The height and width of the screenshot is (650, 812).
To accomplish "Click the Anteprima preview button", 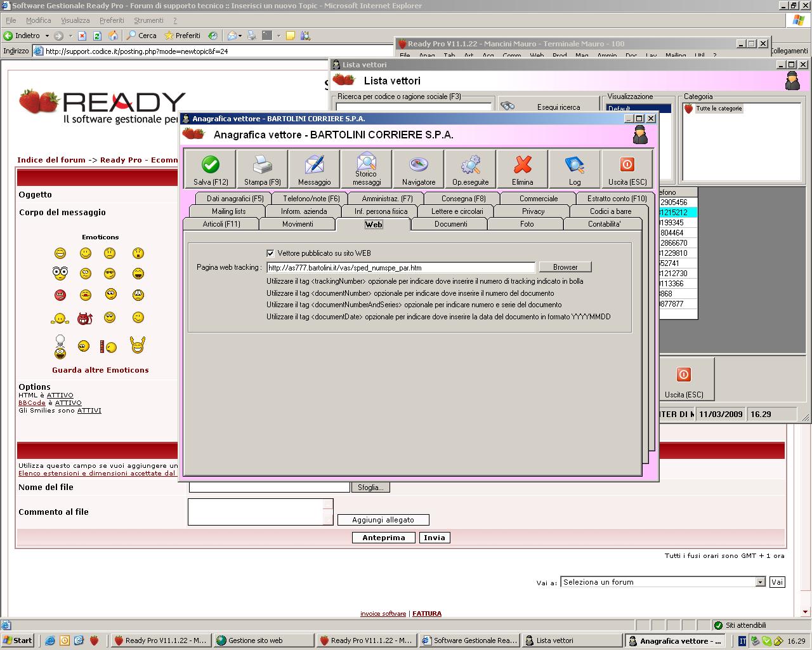I will click(x=384, y=538).
